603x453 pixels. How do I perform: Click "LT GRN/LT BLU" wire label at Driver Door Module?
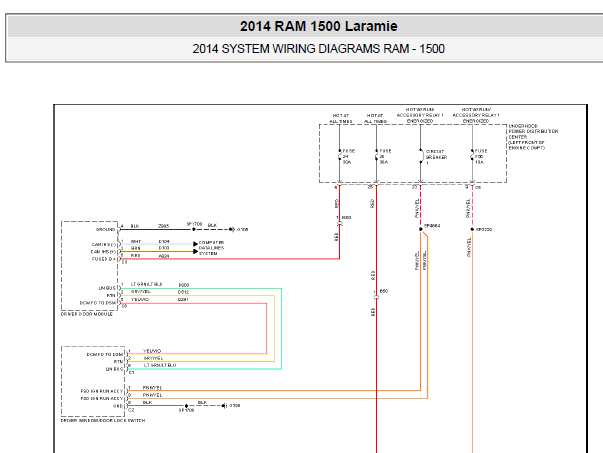[147, 284]
